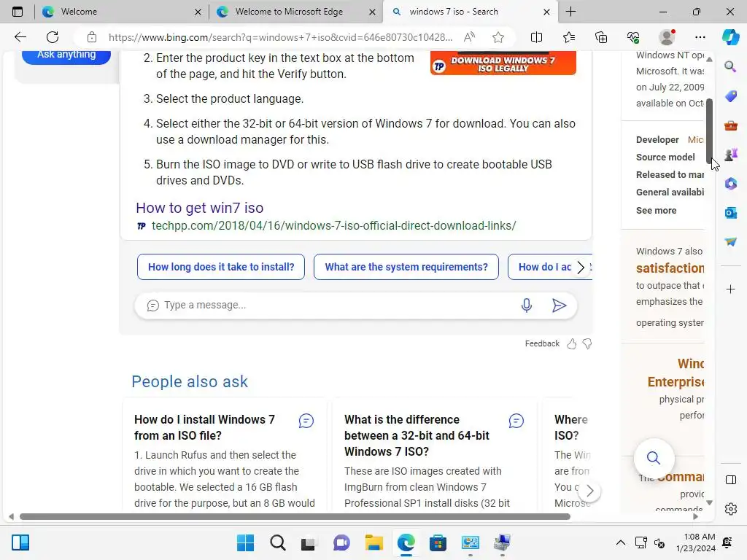Go back to previous page
Viewport: 747px width, 560px height.
click(x=20, y=37)
